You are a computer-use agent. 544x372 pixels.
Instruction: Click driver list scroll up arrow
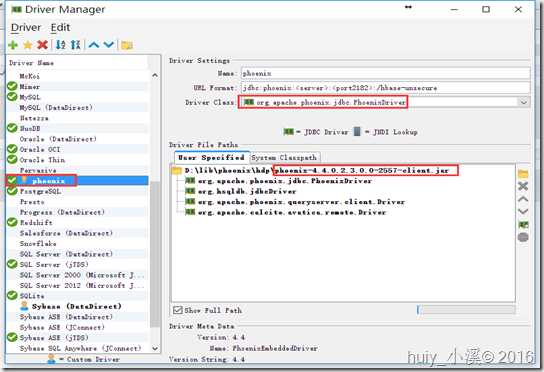pos(155,75)
